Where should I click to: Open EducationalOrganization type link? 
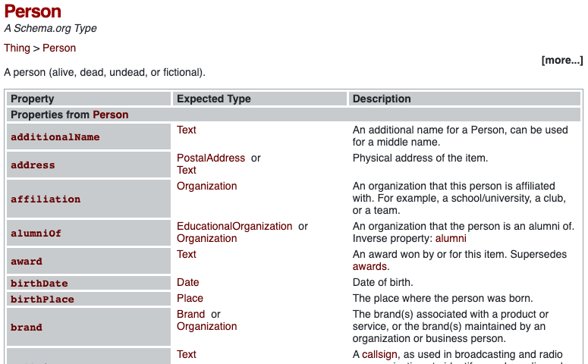pyautogui.click(x=234, y=226)
